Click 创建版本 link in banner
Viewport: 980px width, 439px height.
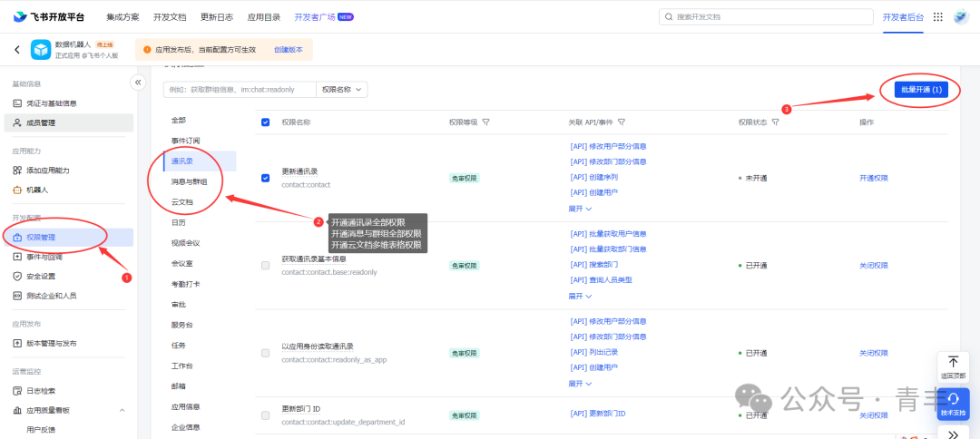[289, 49]
